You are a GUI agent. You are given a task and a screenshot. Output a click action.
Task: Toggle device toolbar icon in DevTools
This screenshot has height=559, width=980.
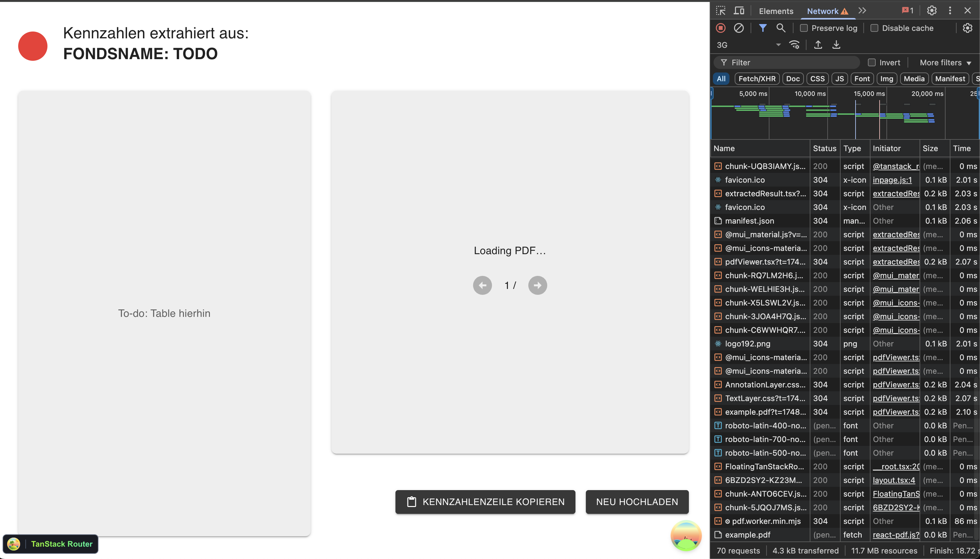point(739,11)
